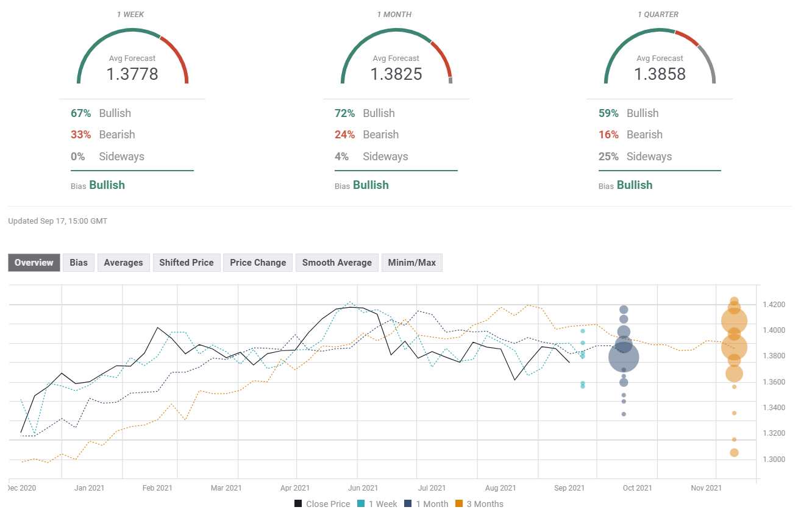The image size is (812, 518).
Task: Open the Bias chart tab
Action: 79,263
